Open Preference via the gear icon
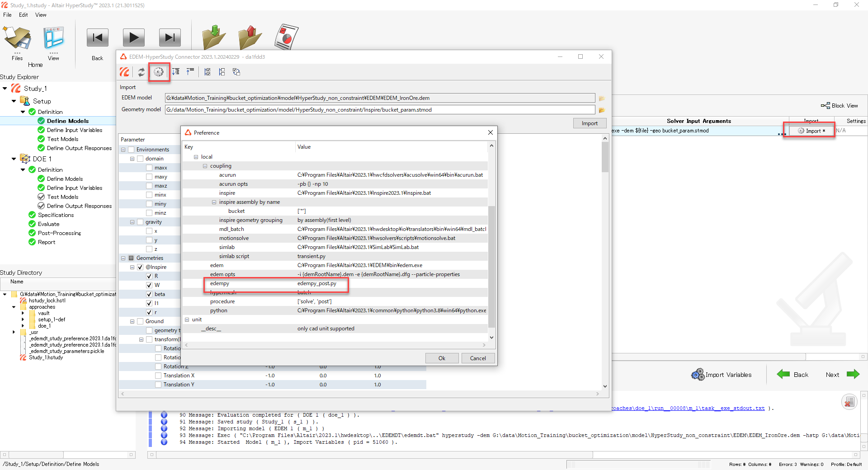 click(x=159, y=72)
